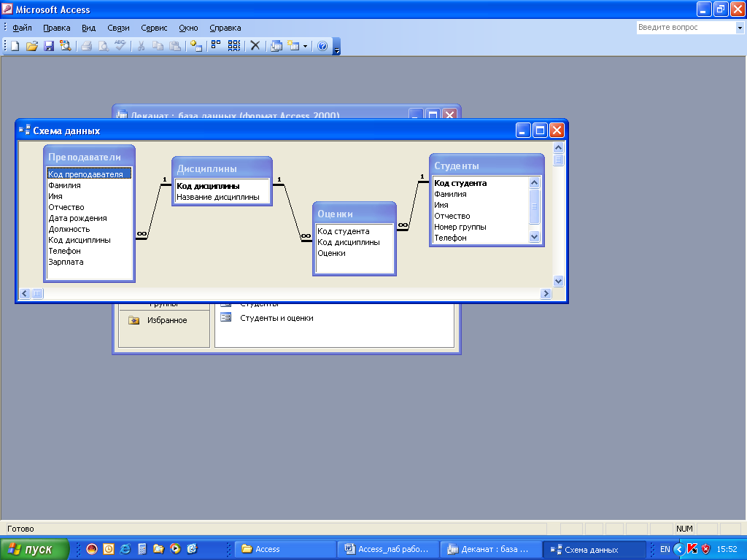Open the New Object dropdown arrow
This screenshot has height=560, width=747.
(x=305, y=46)
